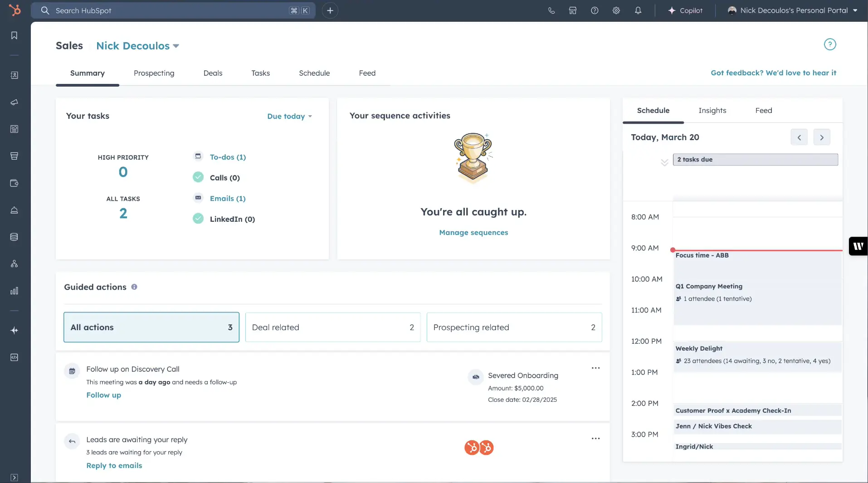868x483 pixels.
Task: Open the Due today filter dropdown
Action: [x=289, y=116]
